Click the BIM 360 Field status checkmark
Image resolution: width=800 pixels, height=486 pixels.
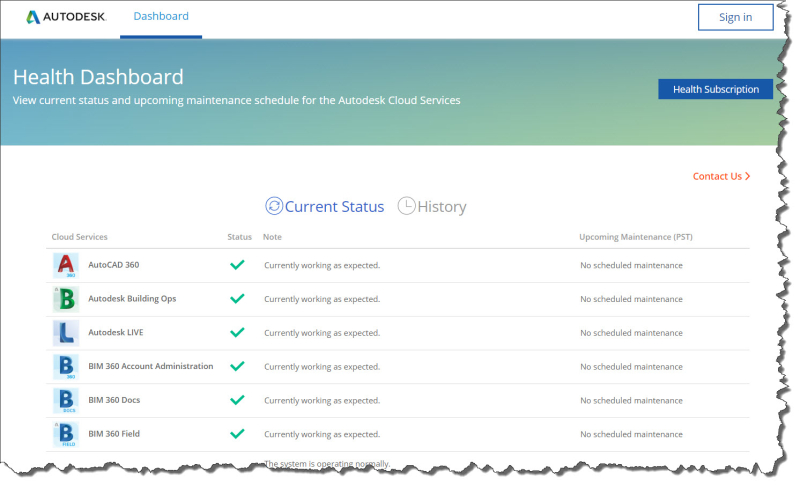click(237, 434)
